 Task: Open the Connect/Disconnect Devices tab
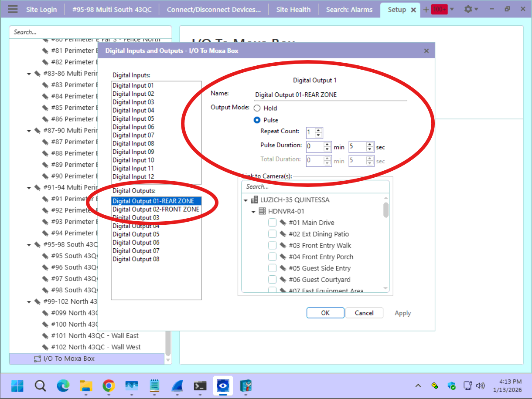pyautogui.click(x=214, y=10)
